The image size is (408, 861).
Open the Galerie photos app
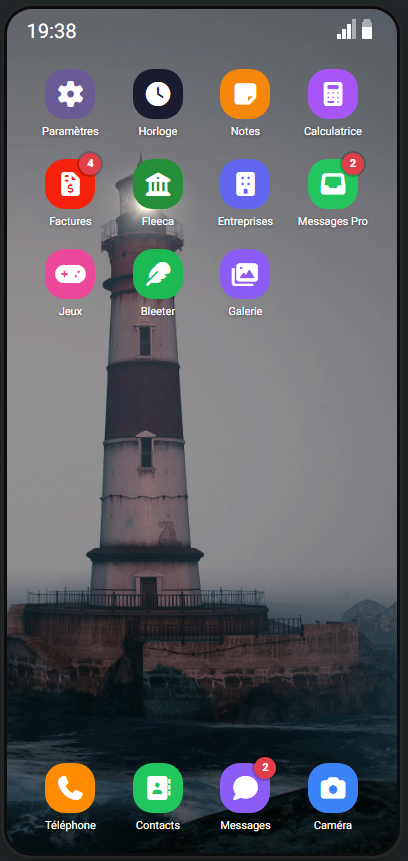(245, 274)
